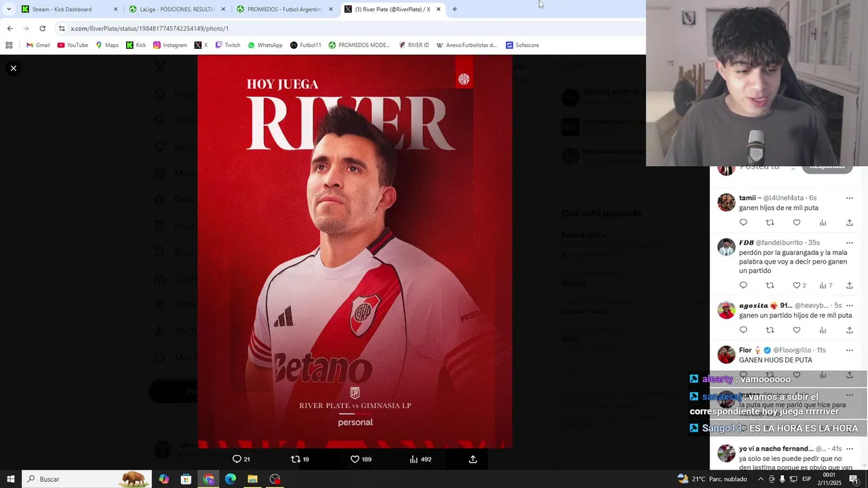Screen dimensions: 868x488
Task: Share tamii's comment
Action: pyautogui.click(x=849, y=222)
